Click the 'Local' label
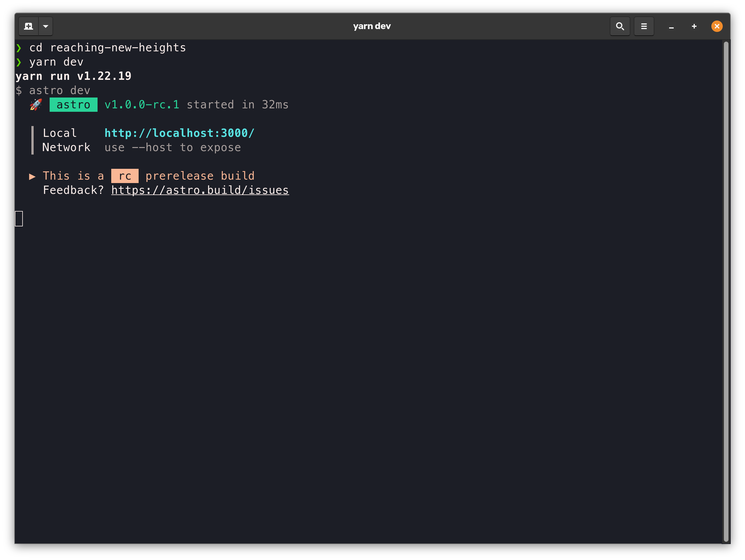745x560 pixels. pyautogui.click(x=60, y=133)
